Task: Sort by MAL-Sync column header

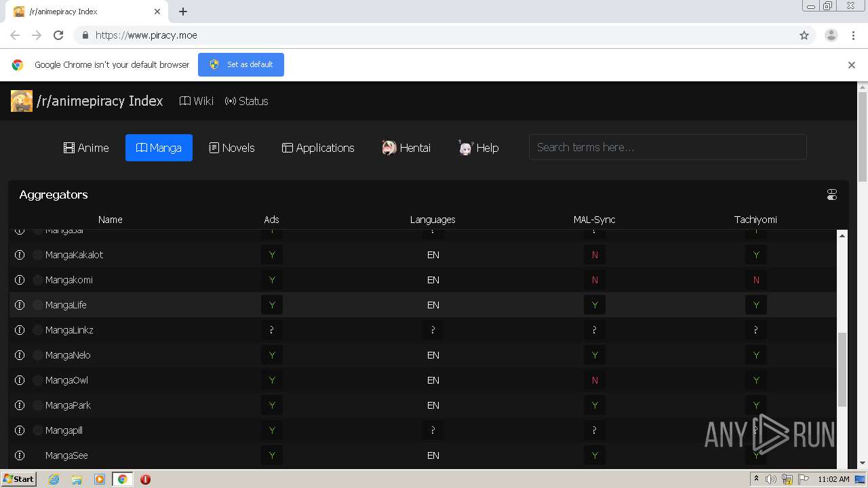Action: click(x=594, y=220)
